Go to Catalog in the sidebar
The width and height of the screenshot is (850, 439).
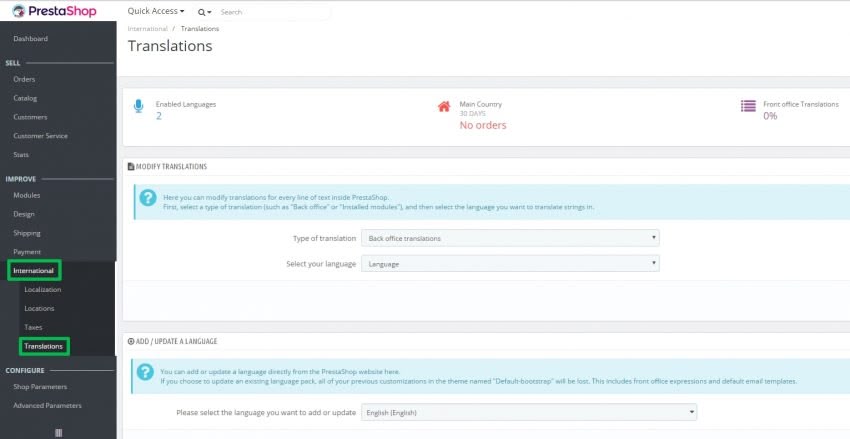tap(25, 98)
